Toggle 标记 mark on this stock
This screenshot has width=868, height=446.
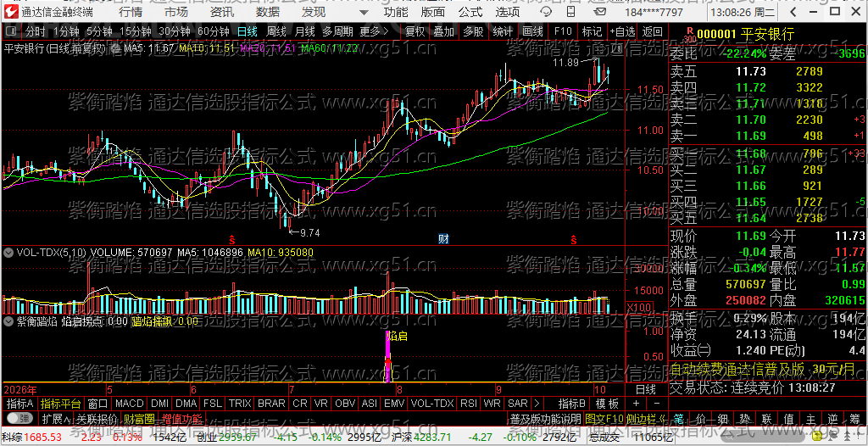(x=593, y=31)
